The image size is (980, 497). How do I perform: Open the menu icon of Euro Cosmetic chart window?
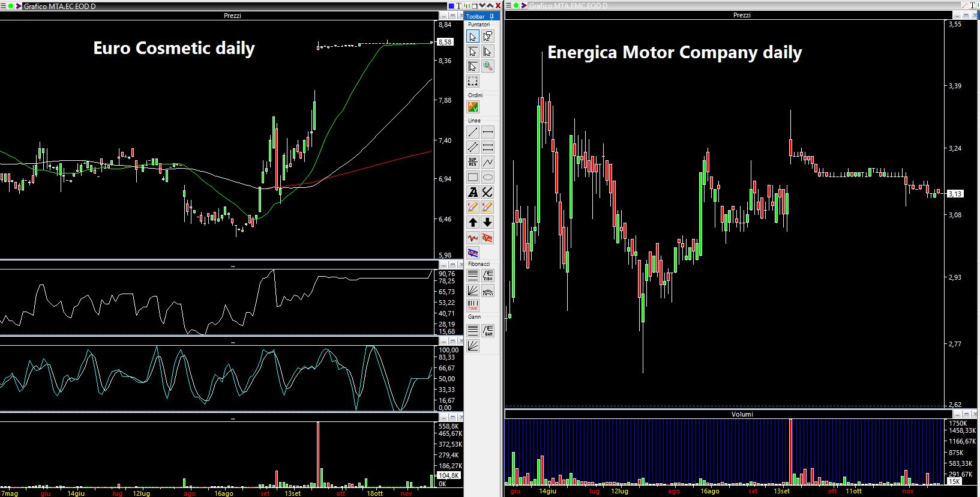pyautogui.click(x=4, y=6)
